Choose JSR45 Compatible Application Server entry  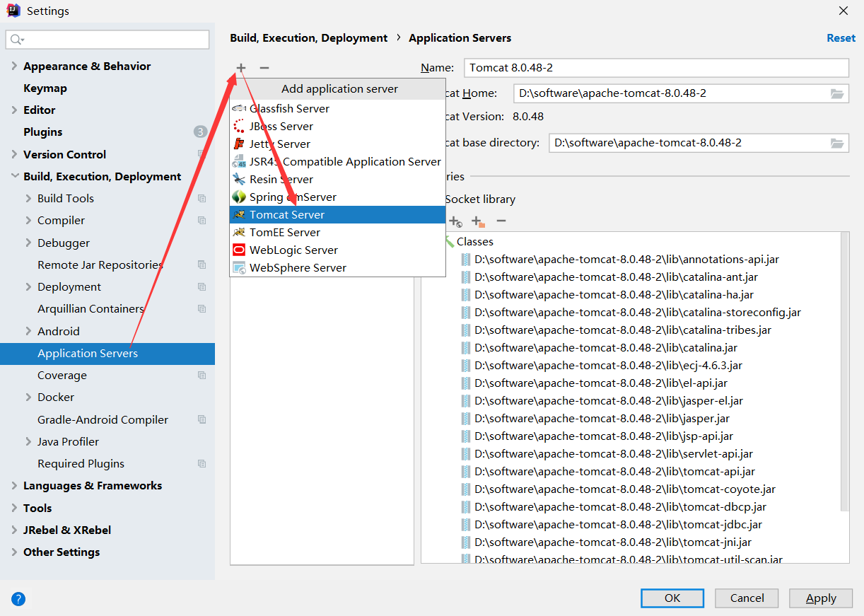point(338,161)
